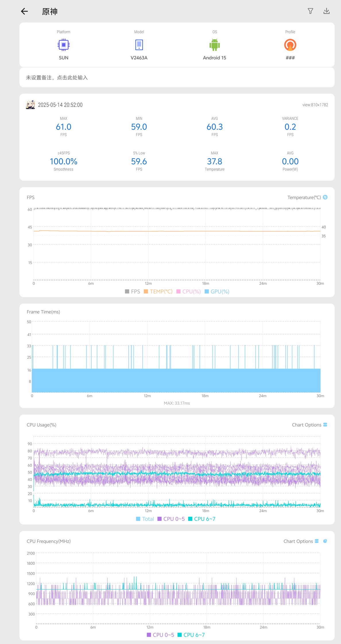Click the Frame Time(ms) chart title
Screen dimensions: 341x644
(43, 312)
